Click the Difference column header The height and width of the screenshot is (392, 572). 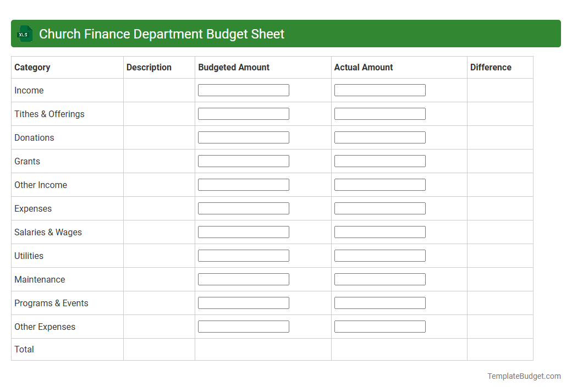491,67
